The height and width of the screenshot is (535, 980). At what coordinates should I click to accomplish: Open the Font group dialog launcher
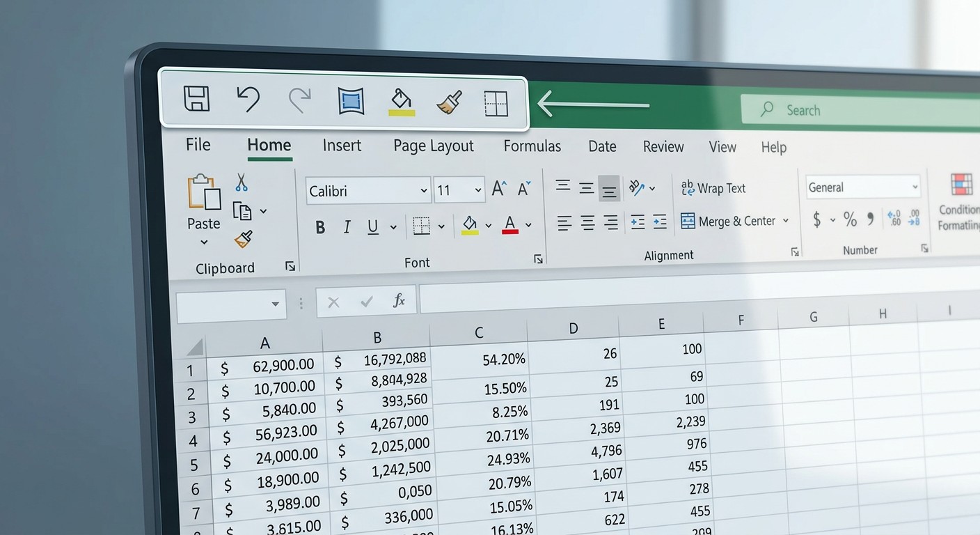(x=538, y=259)
